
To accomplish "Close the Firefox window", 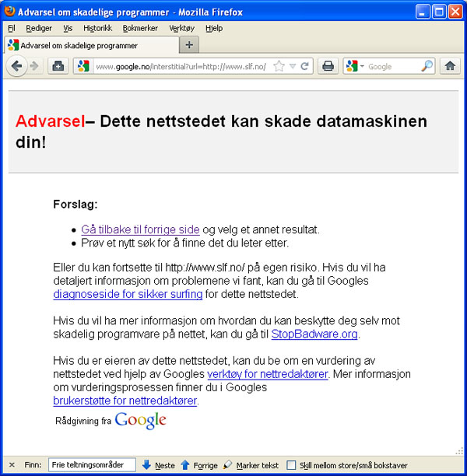I will click(455, 12).
